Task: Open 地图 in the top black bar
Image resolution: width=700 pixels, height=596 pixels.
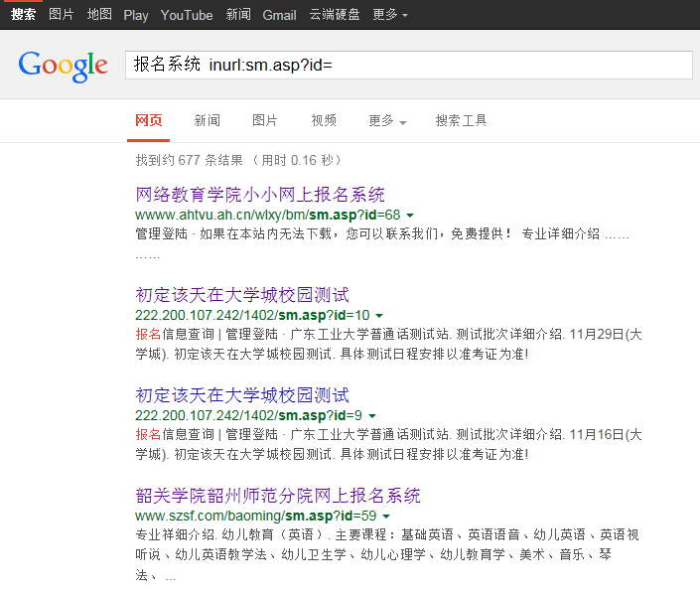Action: coord(99,14)
